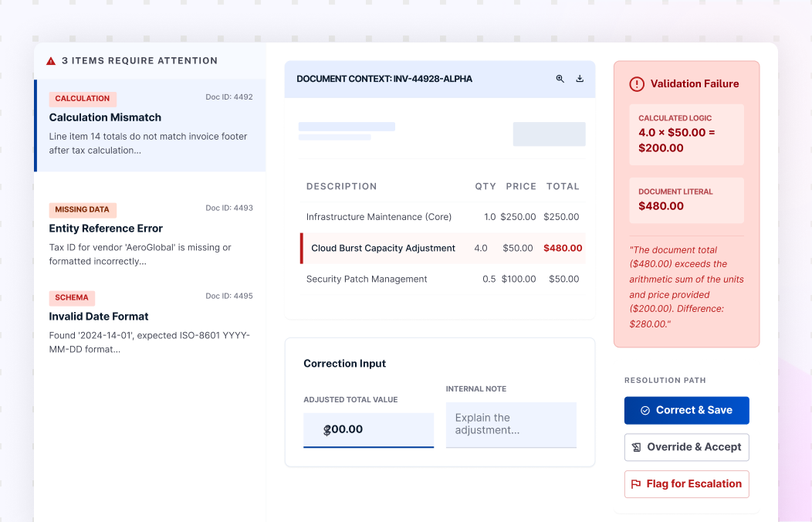This screenshot has width=812, height=522.
Task: Click the Security Patch Management row
Action: tap(443, 279)
